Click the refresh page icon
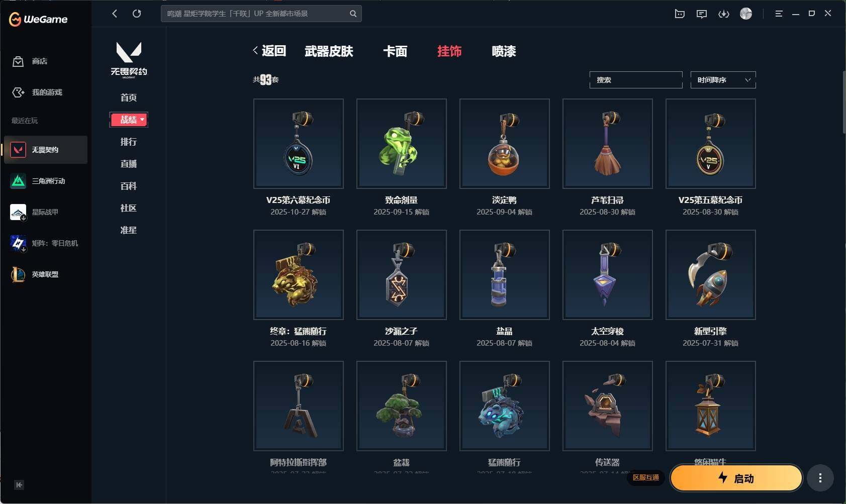The width and height of the screenshot is (846, 504). point(137,14)
